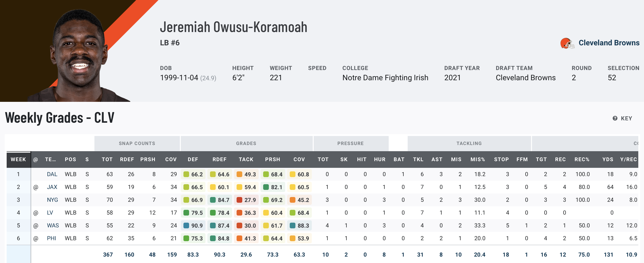The image size is (644, 263).
Task: Sort by the HUR pressure column header
Action: [x=379, y=160]
